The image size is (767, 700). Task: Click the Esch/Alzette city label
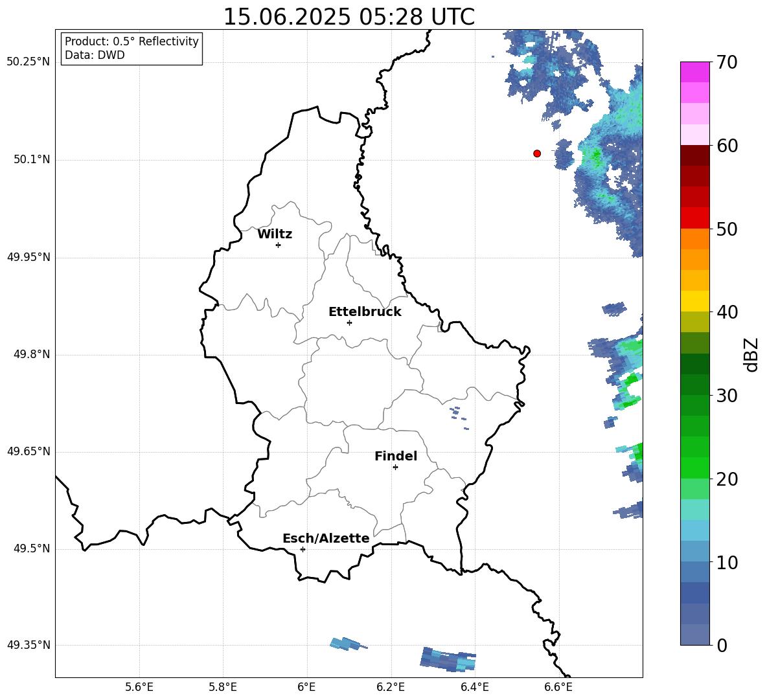(x=326, y=538)
